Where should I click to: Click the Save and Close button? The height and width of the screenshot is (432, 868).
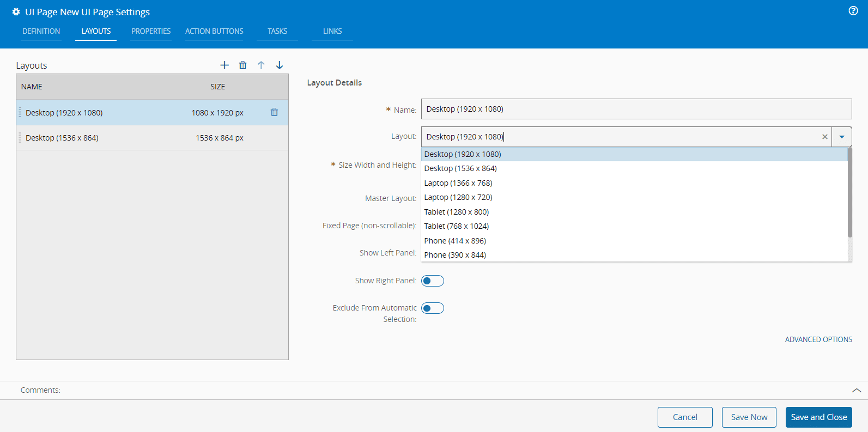pyautogui.click(x=818, y=417)
